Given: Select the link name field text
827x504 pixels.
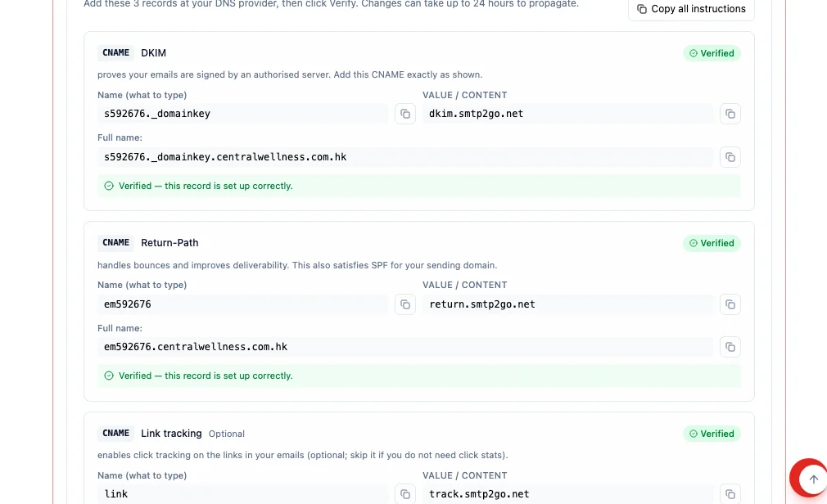Looking at the screenshot, I should click(x=116, y=494).
